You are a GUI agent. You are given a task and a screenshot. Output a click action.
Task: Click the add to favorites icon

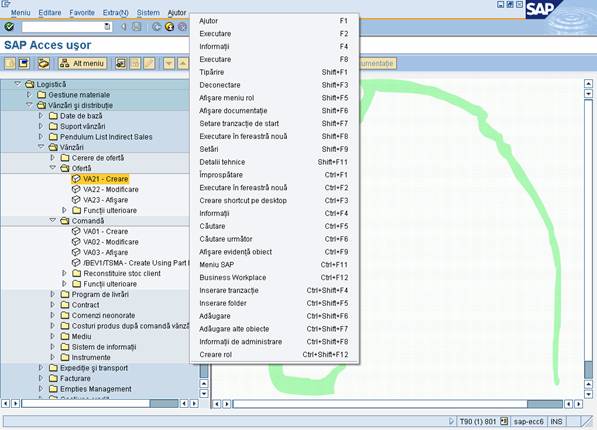coord(121,63)
